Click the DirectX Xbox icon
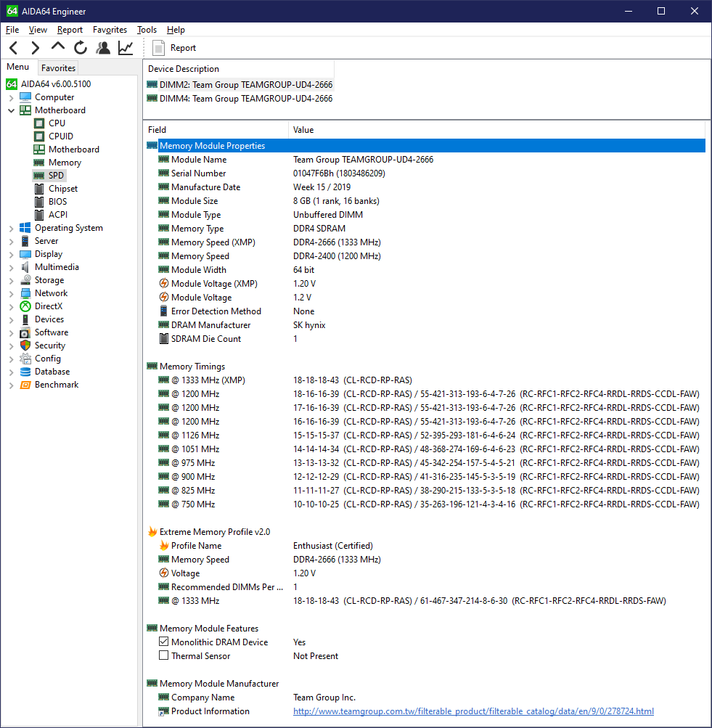The image size is (712, 728). pos(25,306)
